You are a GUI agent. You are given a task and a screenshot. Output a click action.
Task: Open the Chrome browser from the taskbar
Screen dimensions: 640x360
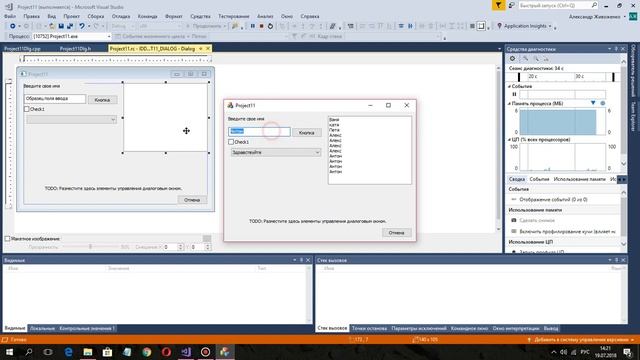[x=147, y=352]
